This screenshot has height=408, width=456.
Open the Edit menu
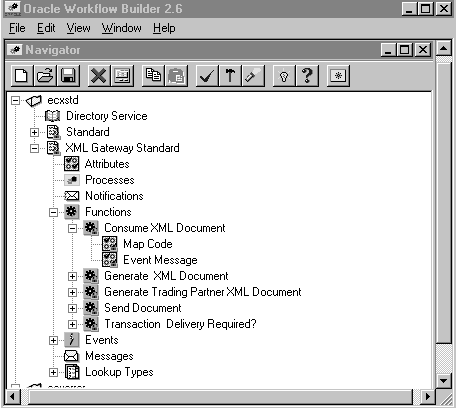coord(46,28)
